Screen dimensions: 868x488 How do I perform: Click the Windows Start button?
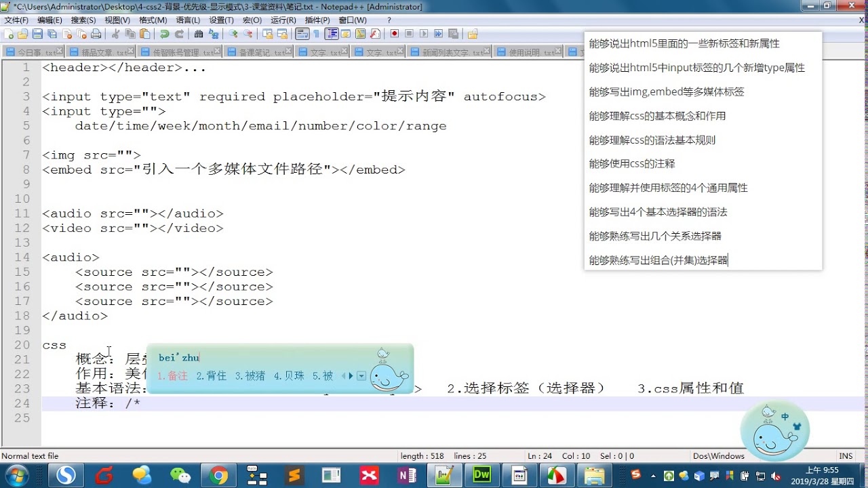[x=16, y=475]
